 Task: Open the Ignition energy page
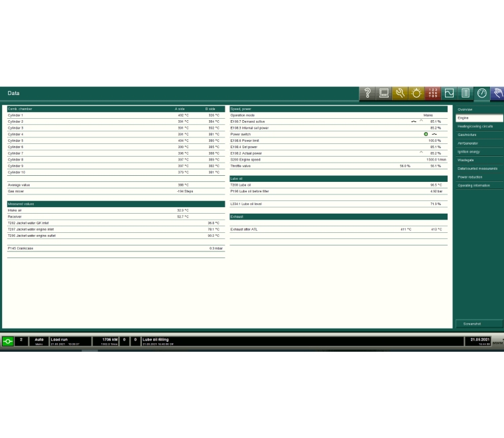(x=479, y=151)
